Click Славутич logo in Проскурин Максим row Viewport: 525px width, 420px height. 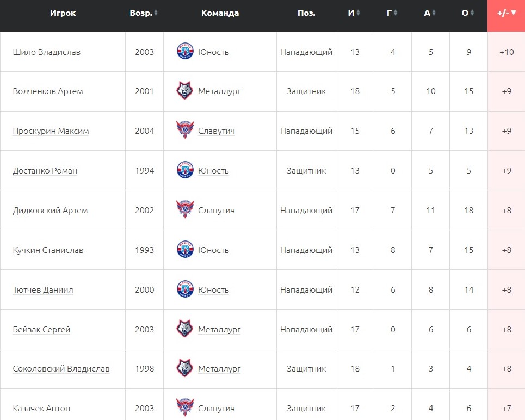(x=185, y=131)
